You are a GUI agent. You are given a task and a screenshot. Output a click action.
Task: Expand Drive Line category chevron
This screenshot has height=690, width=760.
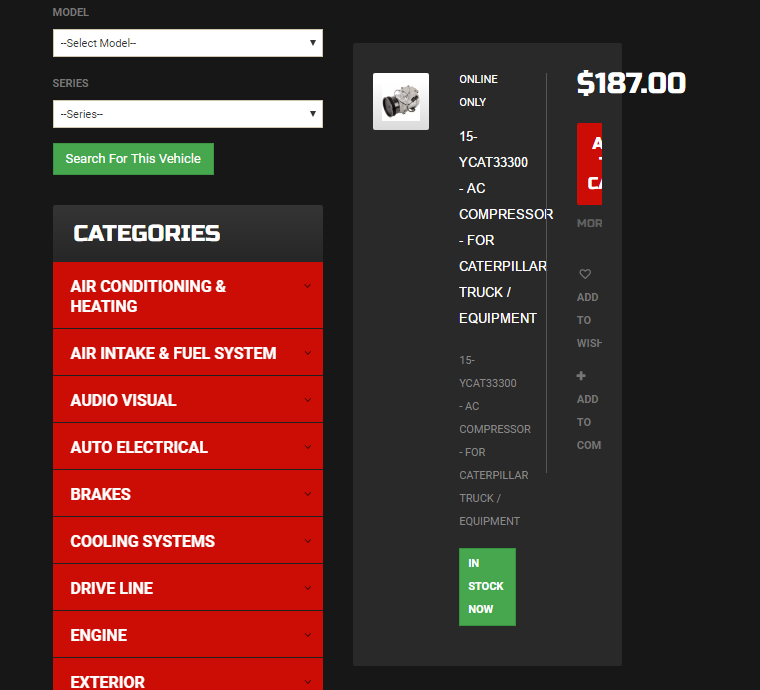click(x=308, y=588)
